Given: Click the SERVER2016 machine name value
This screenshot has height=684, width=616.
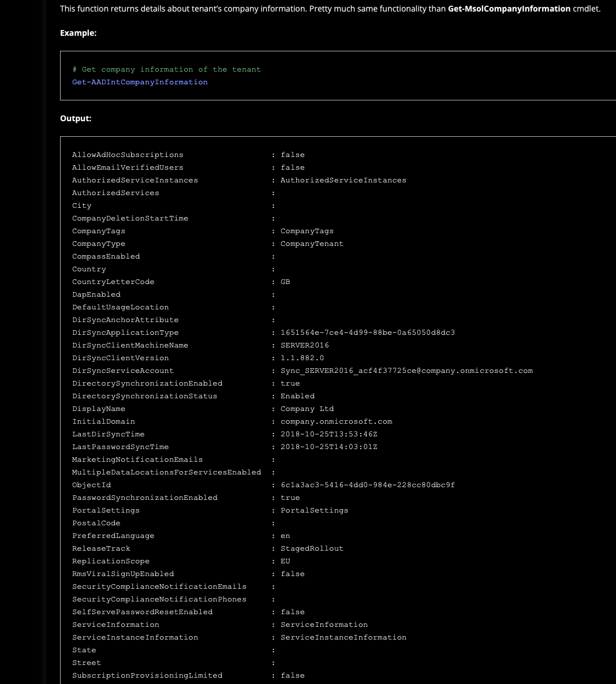Looking at the screenshot, I should point(304,345).
